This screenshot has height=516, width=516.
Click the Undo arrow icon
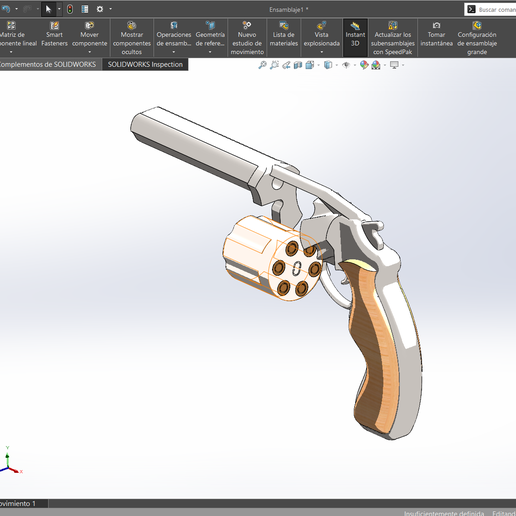[6, 9]
